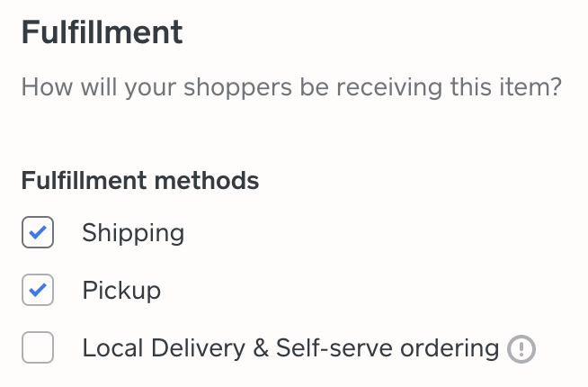Click the Pickup label text
The image size is (588, 387).
tap(121, 291)
